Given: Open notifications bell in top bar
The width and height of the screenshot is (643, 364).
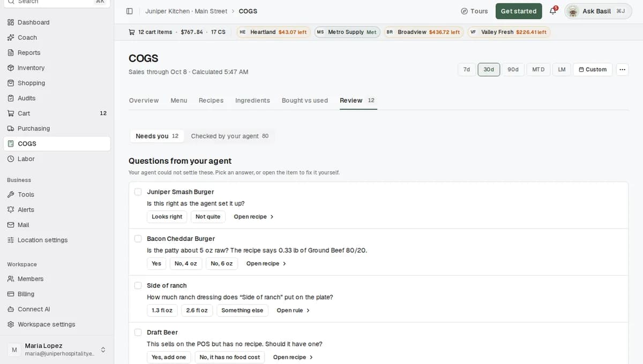Looking at the screenshot, I should point(553,11).
